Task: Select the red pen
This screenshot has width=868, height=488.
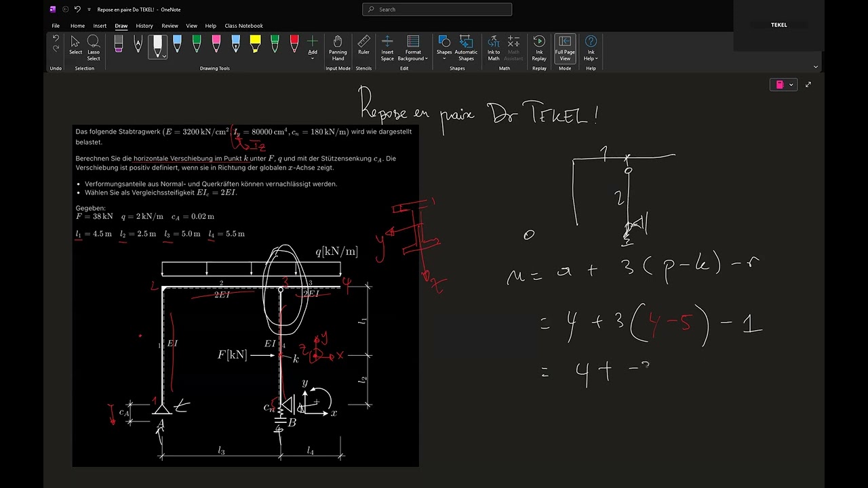Action: click(x=294, y=45)
